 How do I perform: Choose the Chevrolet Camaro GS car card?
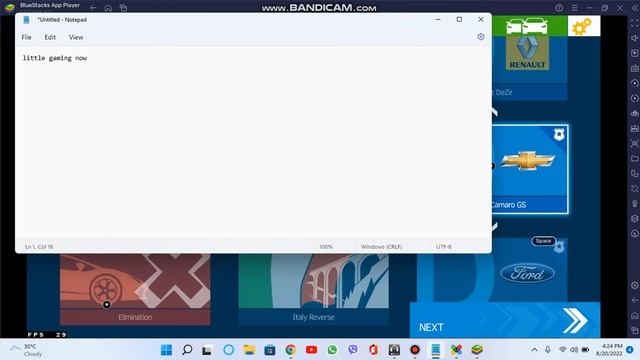(x=529, y=169)
